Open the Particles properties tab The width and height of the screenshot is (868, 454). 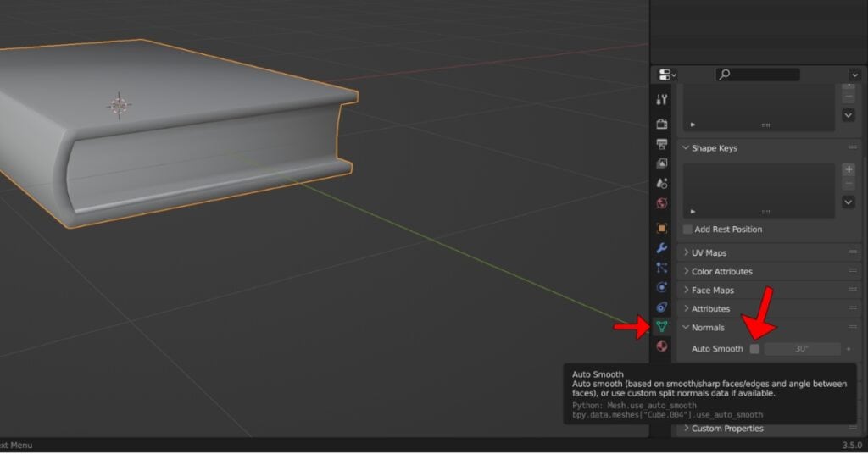[662, 267]
